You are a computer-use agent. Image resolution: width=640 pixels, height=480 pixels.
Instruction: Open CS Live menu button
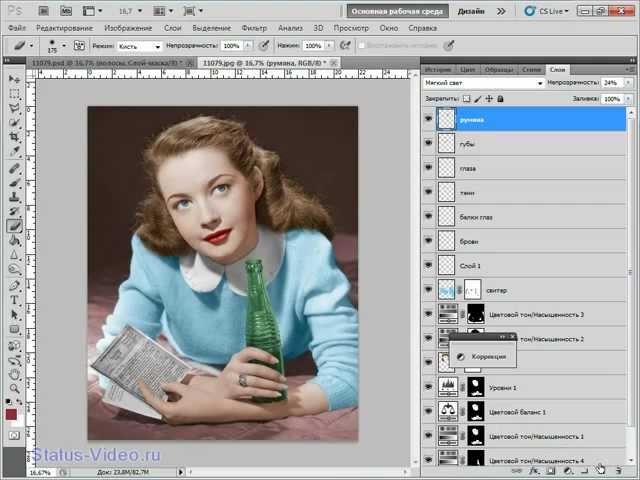[x=547, y=11]
